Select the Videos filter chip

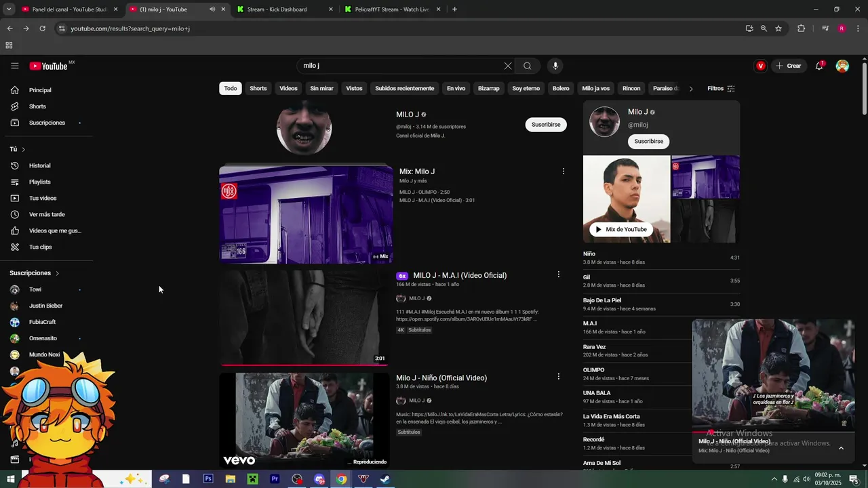click(288, 88)
